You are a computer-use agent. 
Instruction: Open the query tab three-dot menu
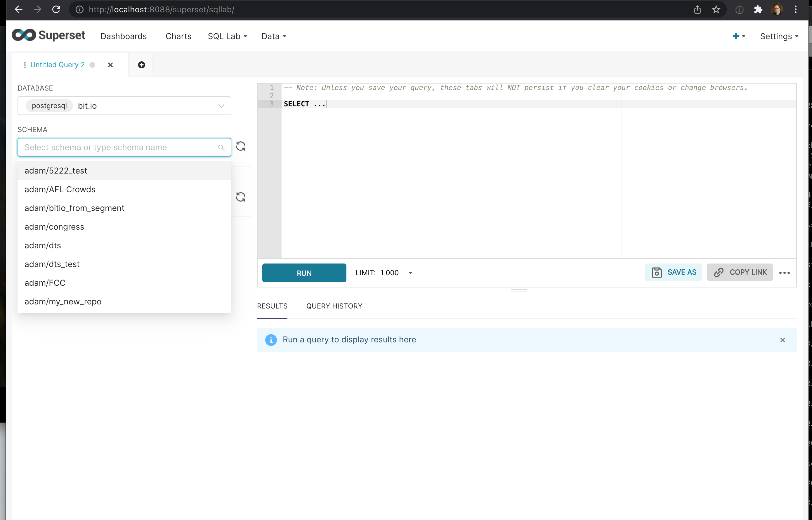pos(25,65)
